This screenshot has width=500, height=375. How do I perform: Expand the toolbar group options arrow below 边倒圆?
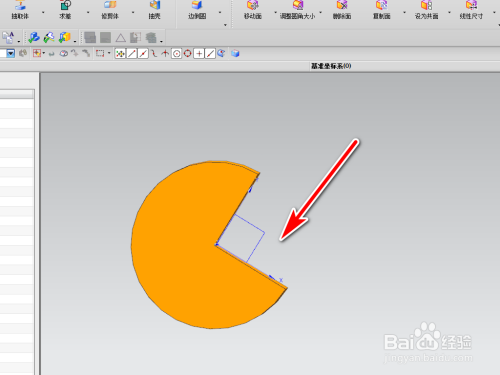coord(225,25)
